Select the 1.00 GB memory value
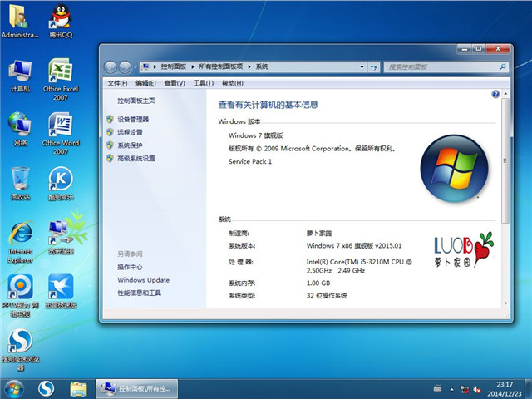Viewport: 532px width, 399px height. click(x=318, y=283)
